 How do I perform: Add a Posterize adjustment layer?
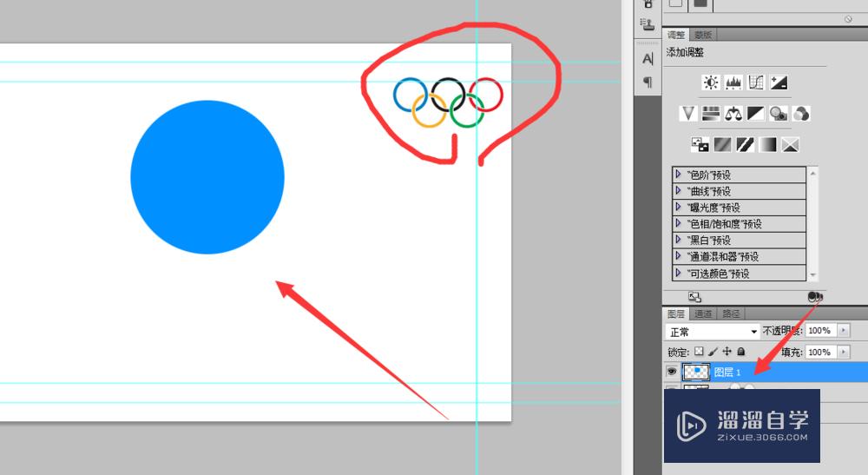coord(722,144)
